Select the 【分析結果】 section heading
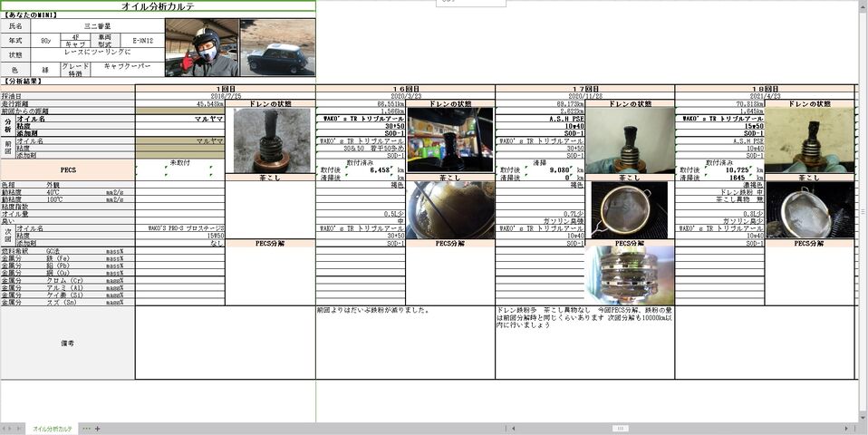 coord(21,82)
